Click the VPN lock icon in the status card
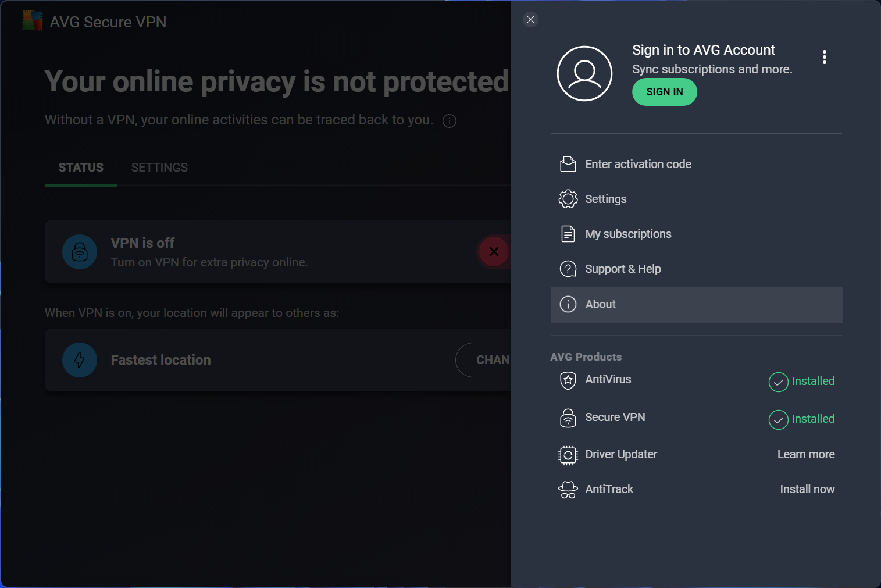Image resolution: width=881 pixels, height=588 pixels. coord(80,252)
